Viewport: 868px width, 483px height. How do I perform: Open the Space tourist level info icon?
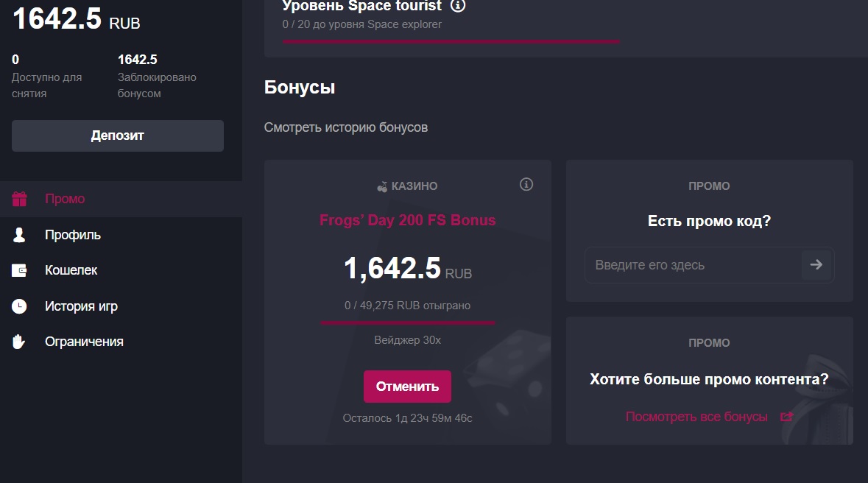(458, 6)
